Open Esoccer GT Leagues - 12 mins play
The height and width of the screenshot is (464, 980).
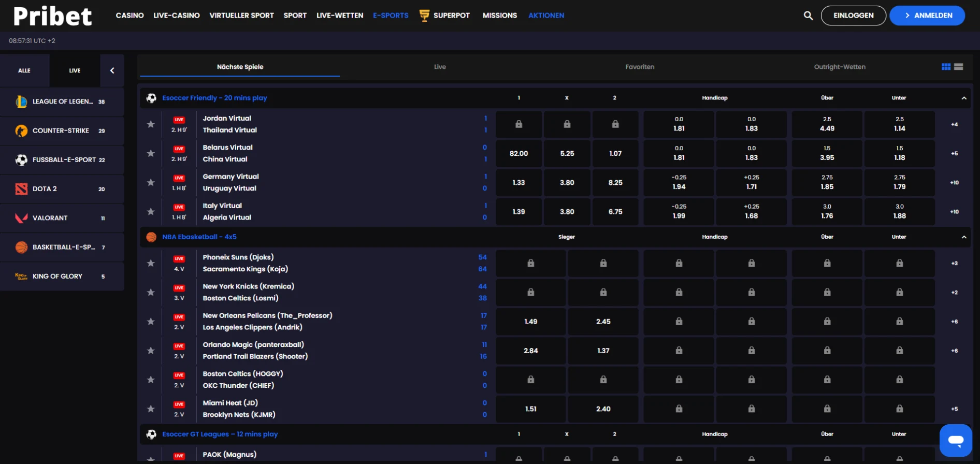pos(220,434)
